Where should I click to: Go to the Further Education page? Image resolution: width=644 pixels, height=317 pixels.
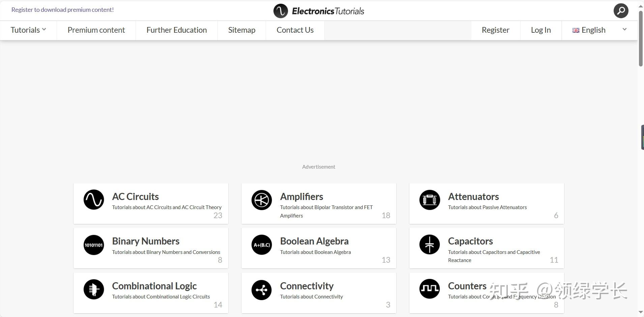point(177,30)
